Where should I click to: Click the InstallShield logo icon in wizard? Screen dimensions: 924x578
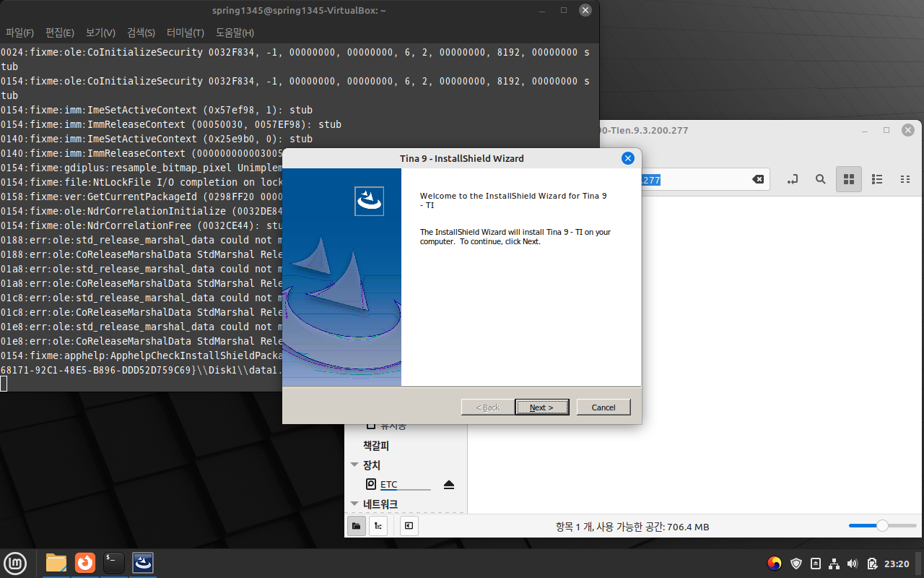[x=369, y=202]
